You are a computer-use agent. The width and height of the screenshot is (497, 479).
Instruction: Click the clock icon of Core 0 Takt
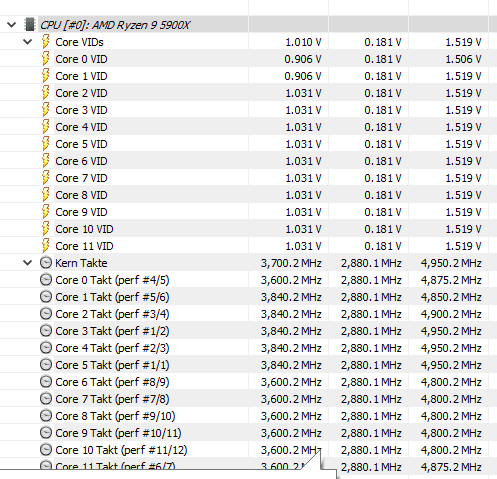coord(46,280)
